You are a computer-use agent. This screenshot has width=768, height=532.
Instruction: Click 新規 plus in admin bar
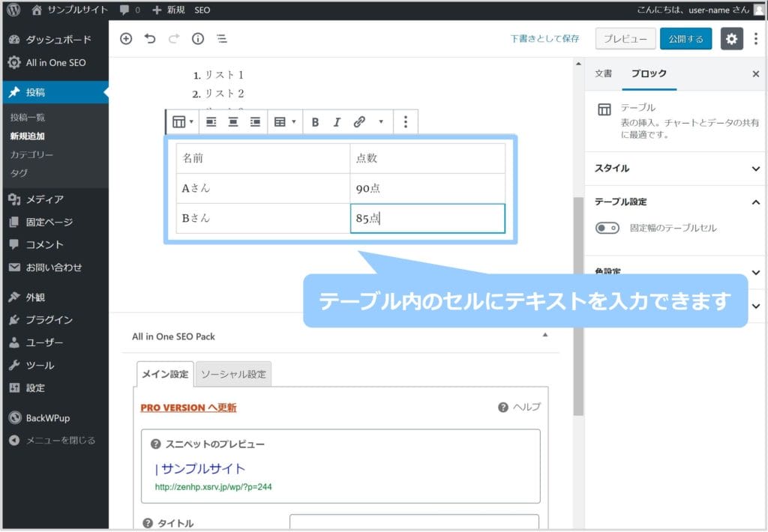tap(168, 10)
